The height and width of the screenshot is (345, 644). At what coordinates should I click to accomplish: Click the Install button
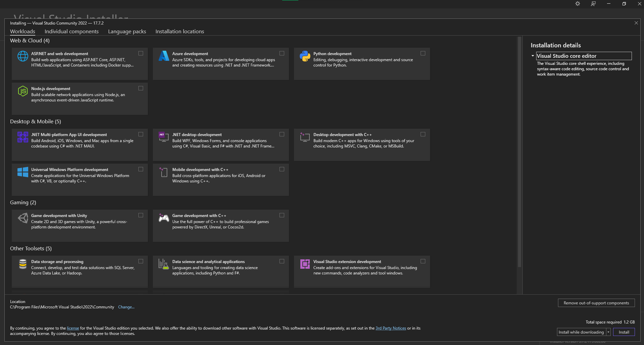(624, 332)
